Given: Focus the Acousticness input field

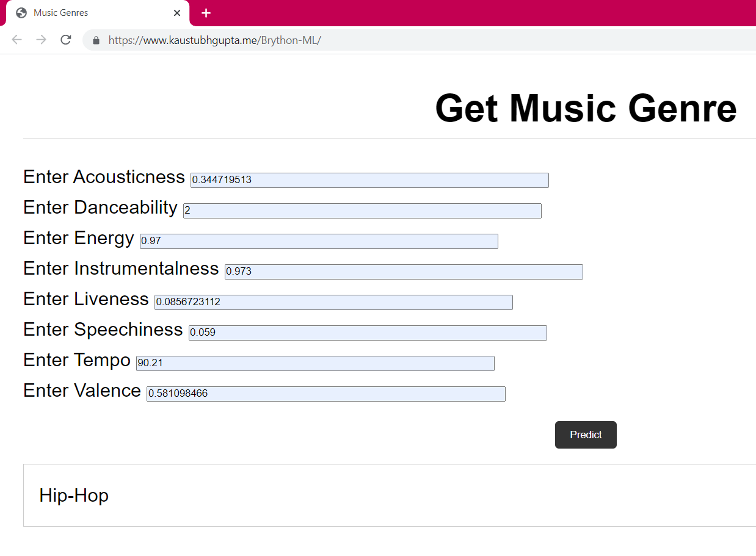Looking at the screenshot, I should coord(369,180).
